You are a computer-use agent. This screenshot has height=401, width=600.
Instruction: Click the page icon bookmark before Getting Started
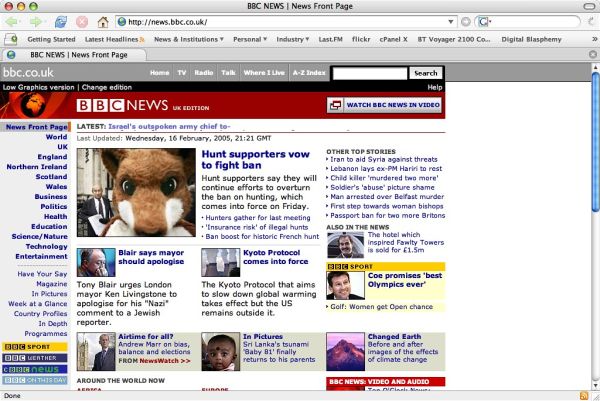11,39
